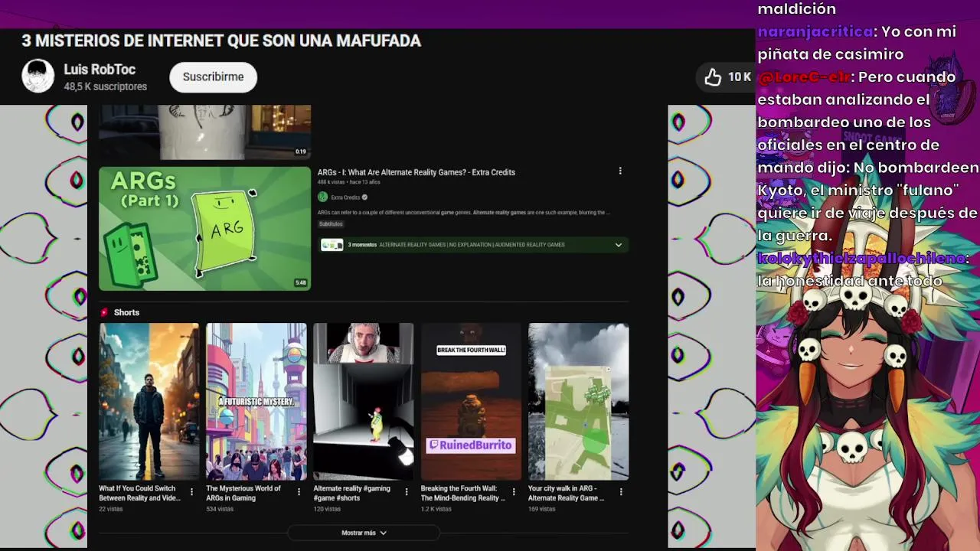980x551 pixels.
Task: Open short title 'Breaking the Fourth Wall: The Mind-Bending Reality'
Action: pyautogui.click(x=462, y=493)
